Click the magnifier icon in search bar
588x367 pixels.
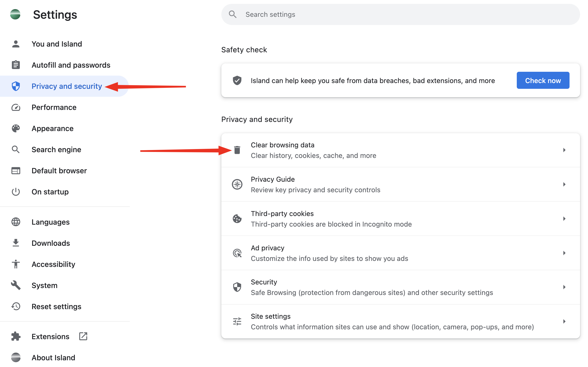pyautogui.click(x=233, y=14)
